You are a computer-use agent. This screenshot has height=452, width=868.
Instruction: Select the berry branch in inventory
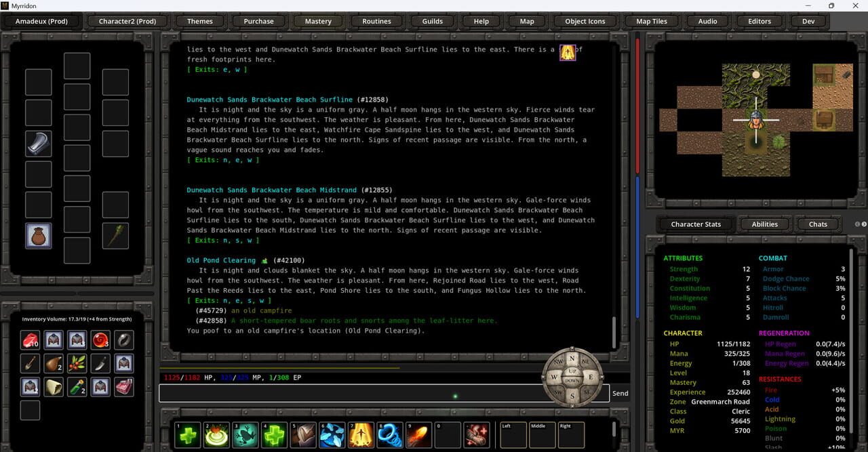(x=77, y=363)
